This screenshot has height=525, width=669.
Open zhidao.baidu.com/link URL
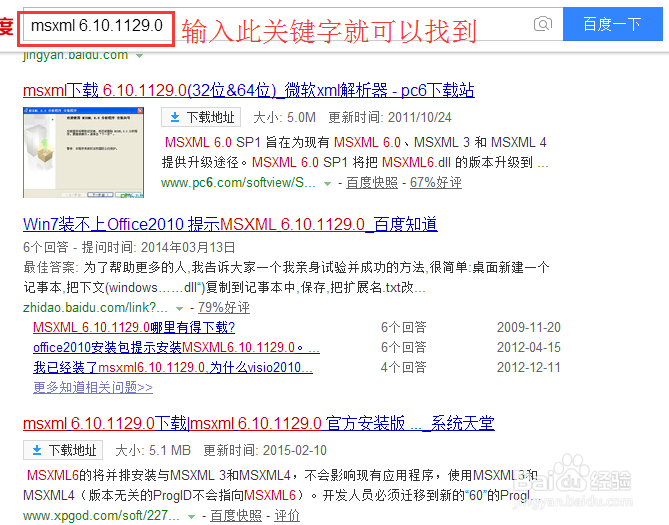point(95,307)
